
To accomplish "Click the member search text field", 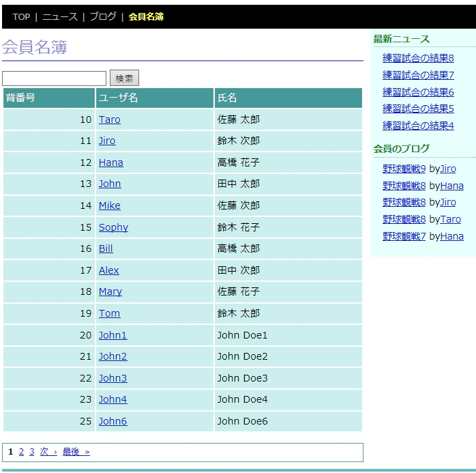I will [54, 78].
